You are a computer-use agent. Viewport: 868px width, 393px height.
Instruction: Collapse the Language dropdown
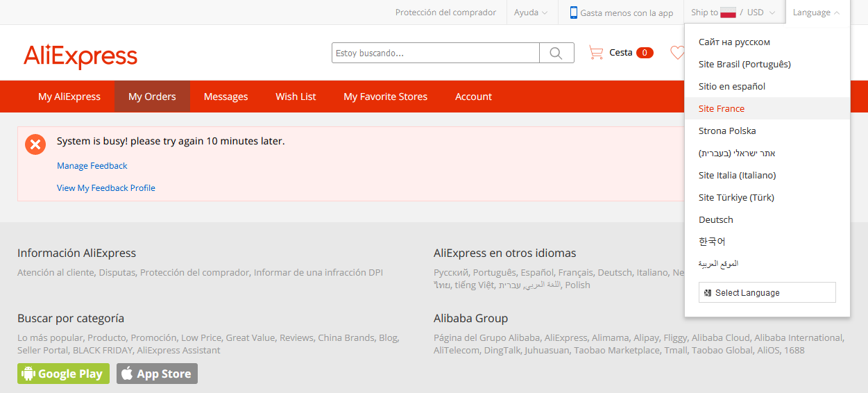point(816,12)
